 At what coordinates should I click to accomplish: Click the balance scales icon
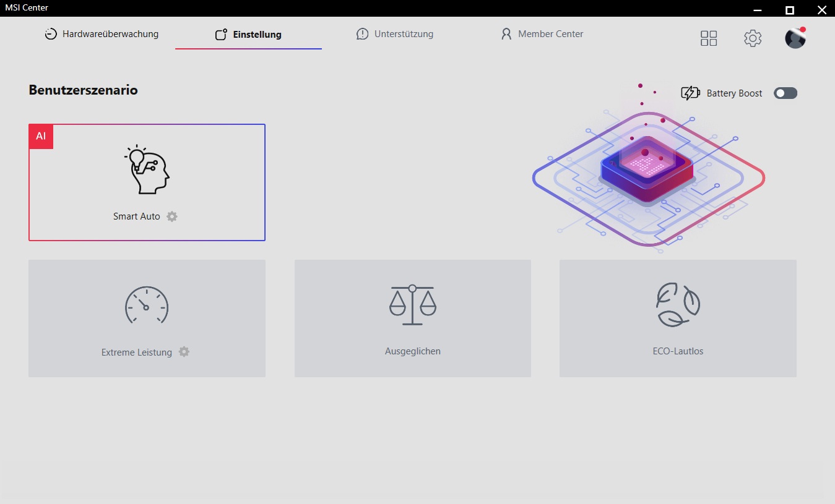point(412,305)
